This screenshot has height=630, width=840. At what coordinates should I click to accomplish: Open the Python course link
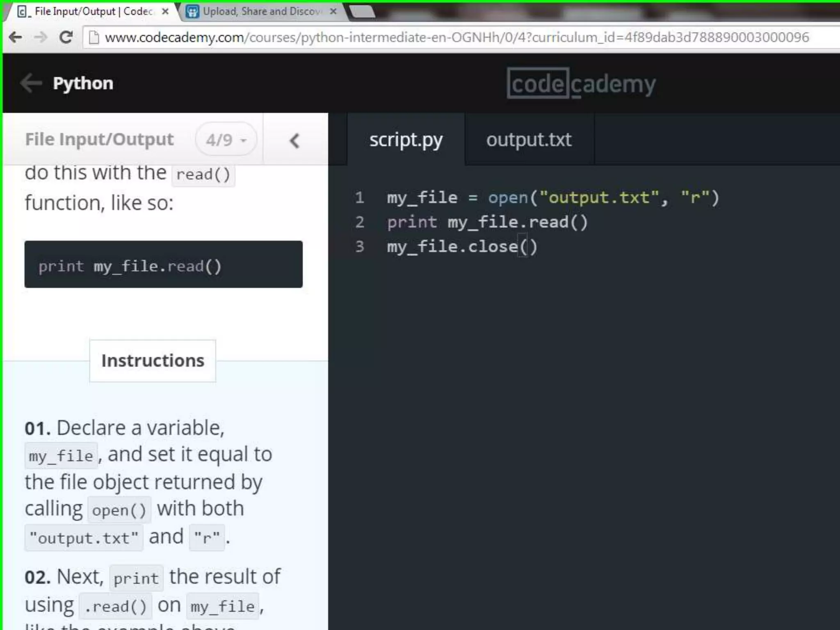(83, 83)
